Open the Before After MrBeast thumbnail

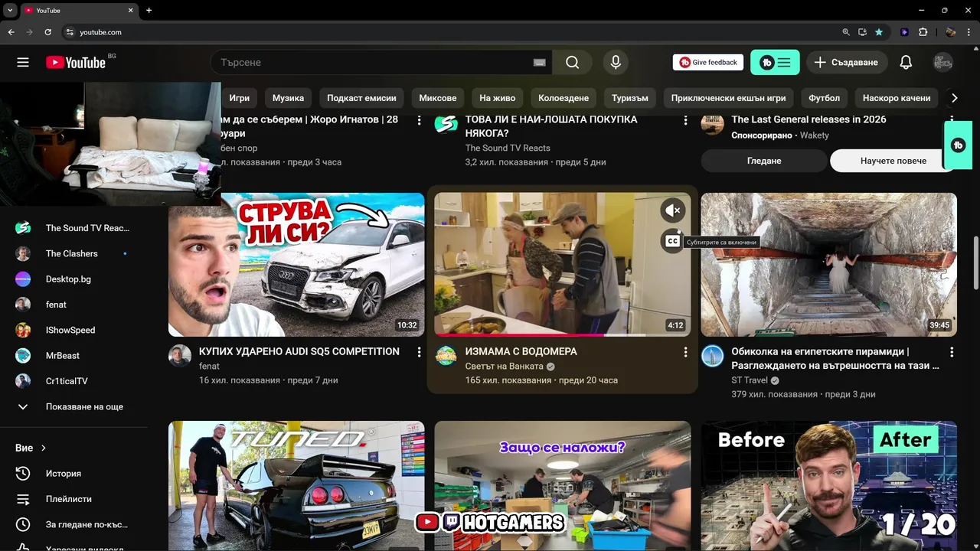(828, 485)
